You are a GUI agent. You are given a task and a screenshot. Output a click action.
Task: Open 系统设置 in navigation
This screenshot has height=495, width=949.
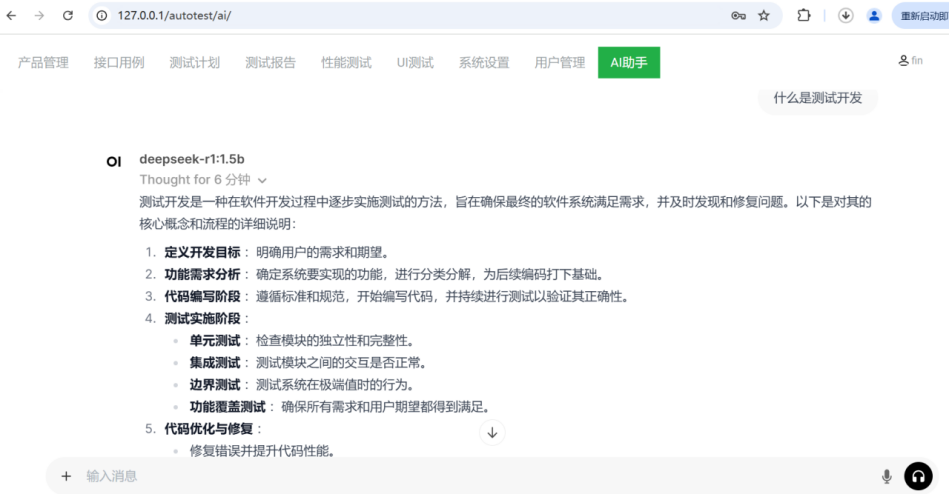(484, 62)
